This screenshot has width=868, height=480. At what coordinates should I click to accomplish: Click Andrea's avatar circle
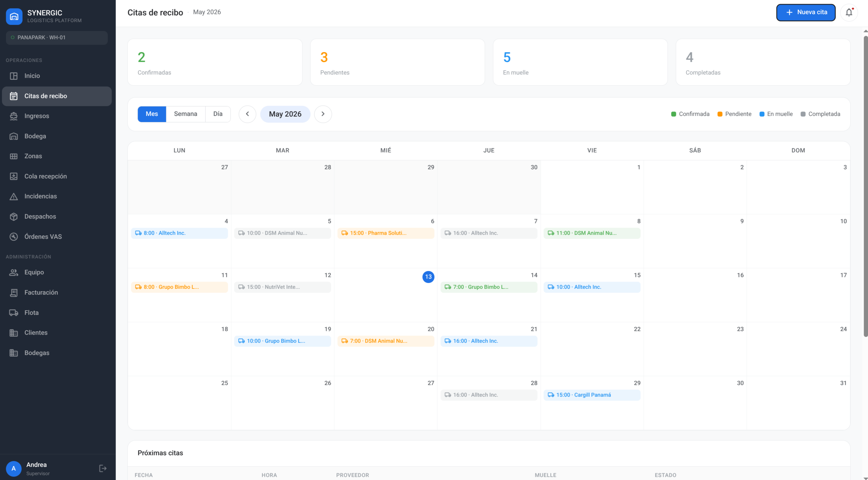[x=14, y=469]
